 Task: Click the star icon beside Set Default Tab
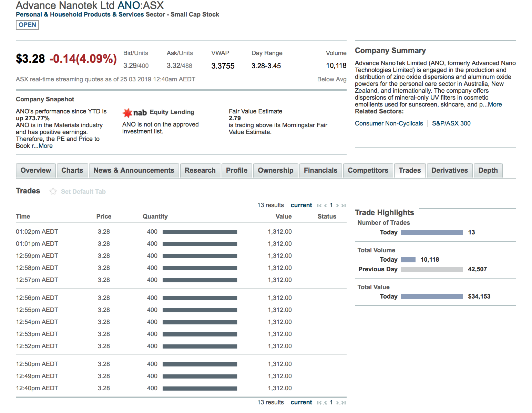(x=53, y=191)
